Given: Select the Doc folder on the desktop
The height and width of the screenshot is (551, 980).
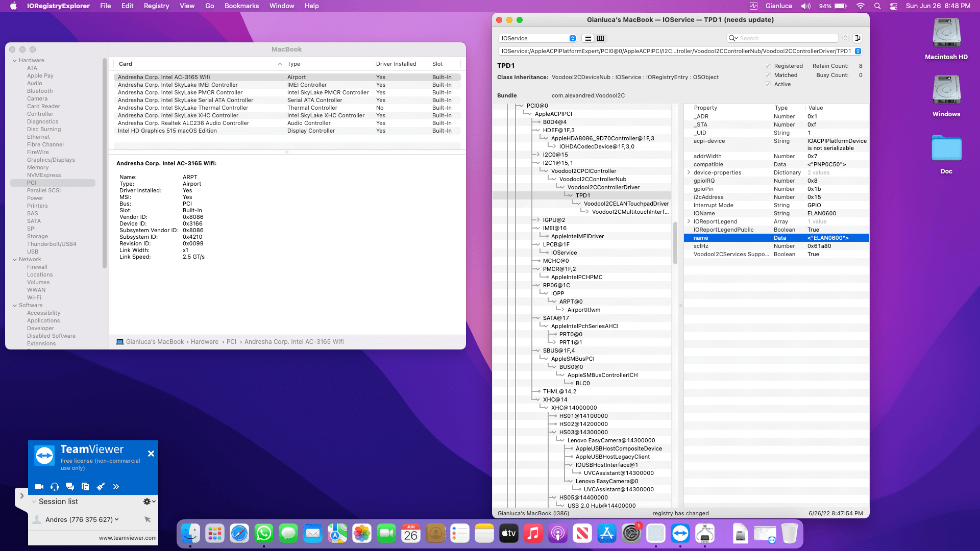Looking at the screenshot, I should point(946,154).
